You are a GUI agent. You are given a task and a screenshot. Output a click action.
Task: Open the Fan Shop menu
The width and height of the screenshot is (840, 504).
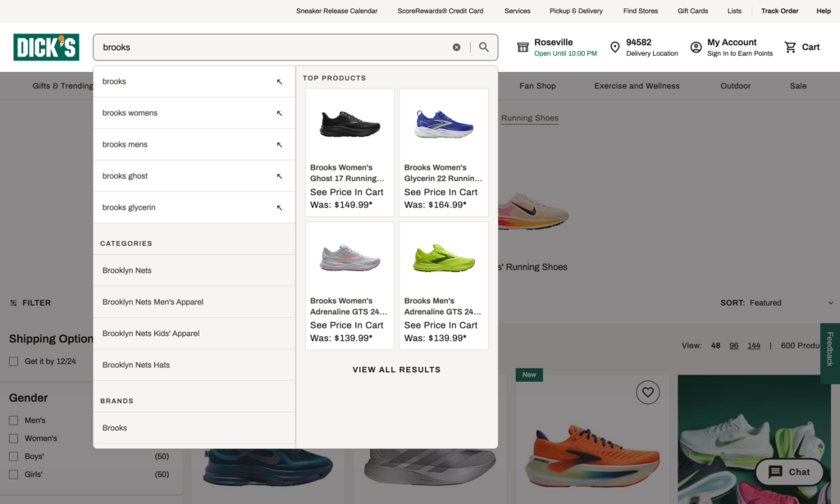click(x=537, y=85)
